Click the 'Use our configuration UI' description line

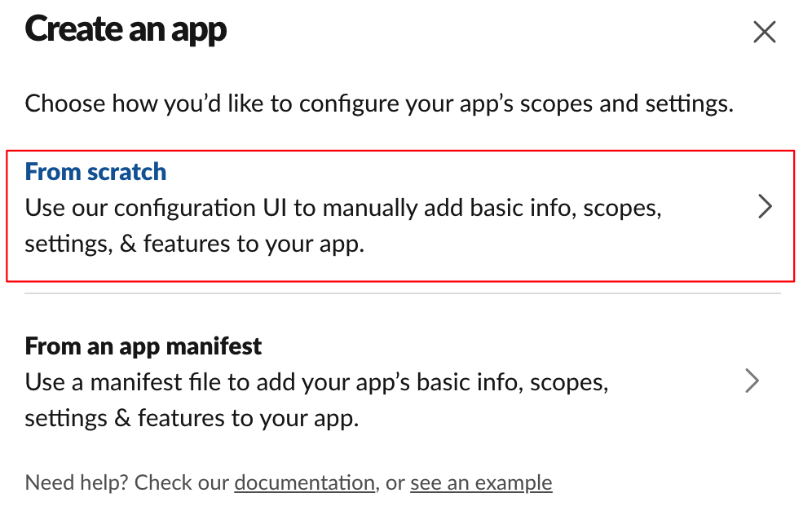[343, 208]
